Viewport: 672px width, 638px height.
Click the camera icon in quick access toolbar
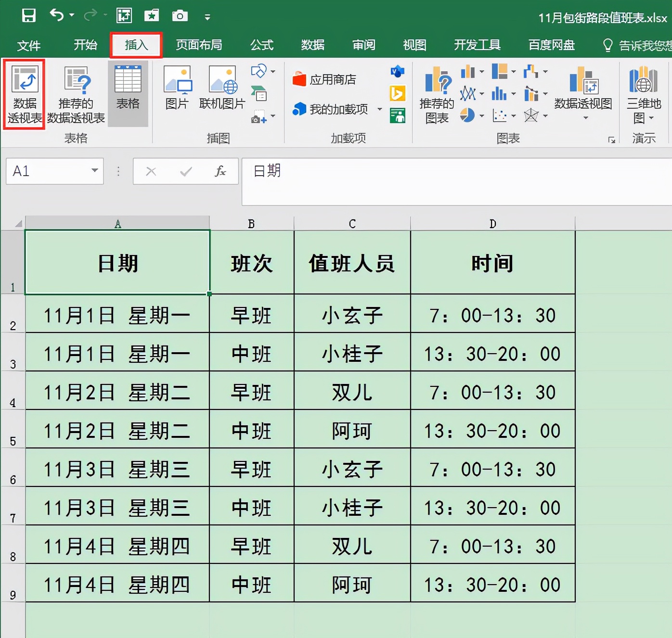180,16
